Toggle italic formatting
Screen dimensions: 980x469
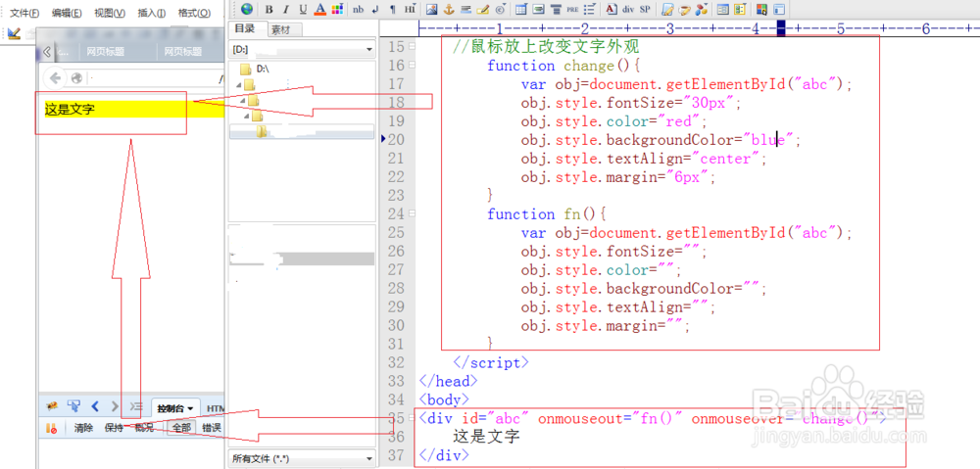click(285, 9)
